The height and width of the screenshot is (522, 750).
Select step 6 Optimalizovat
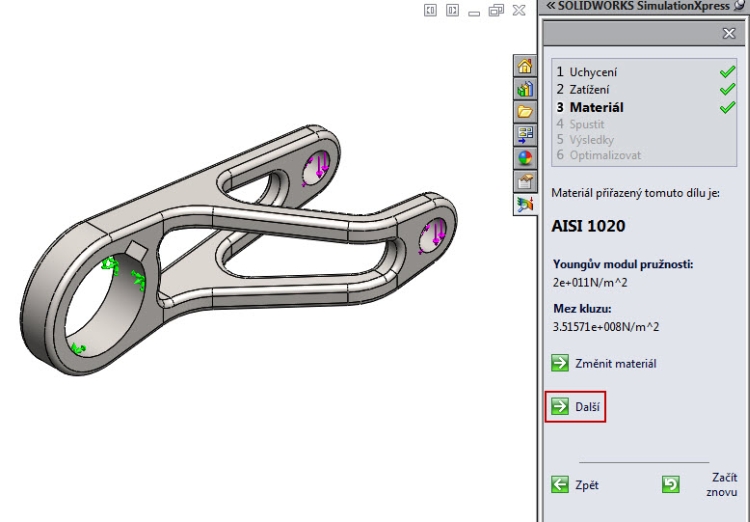[x=598, y=155]
